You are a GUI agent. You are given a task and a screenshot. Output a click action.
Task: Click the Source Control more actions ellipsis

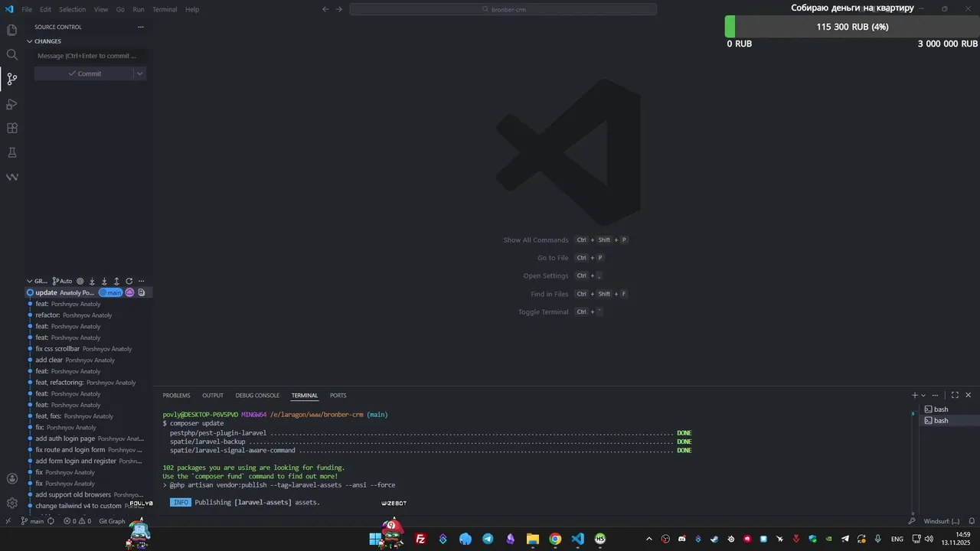point(140,27)
